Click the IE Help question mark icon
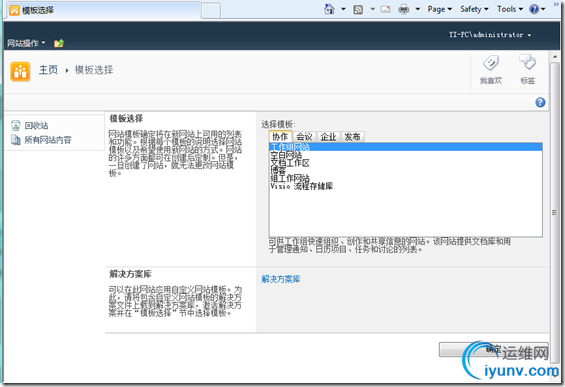The width and height of the screenshot is (565, 387). click(534, 9)
